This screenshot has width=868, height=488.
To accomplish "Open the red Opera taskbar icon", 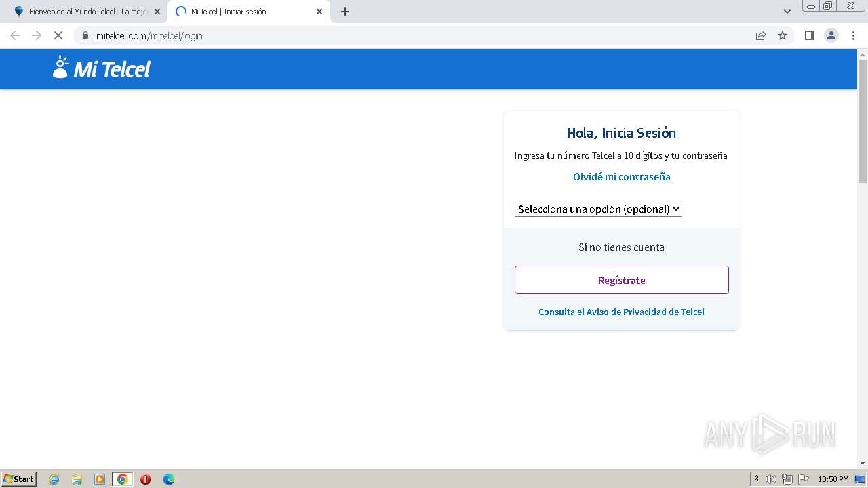I will tap(145, 479).
